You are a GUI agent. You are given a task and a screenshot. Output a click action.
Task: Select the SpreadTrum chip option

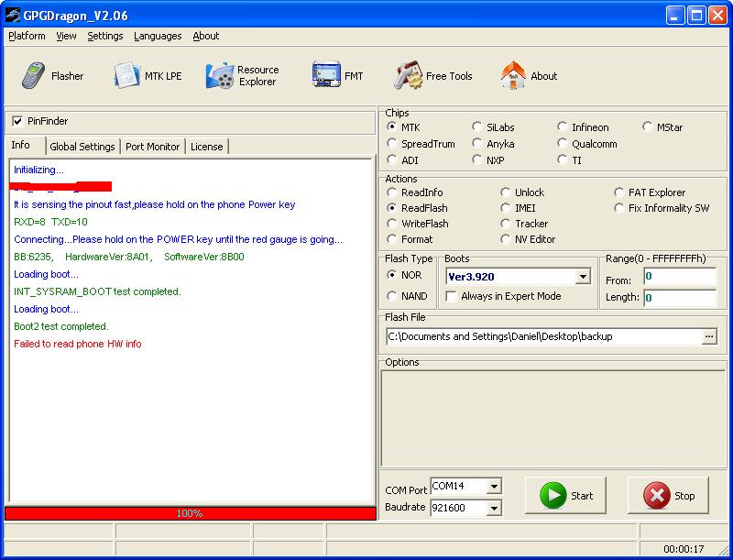[392, 144]
